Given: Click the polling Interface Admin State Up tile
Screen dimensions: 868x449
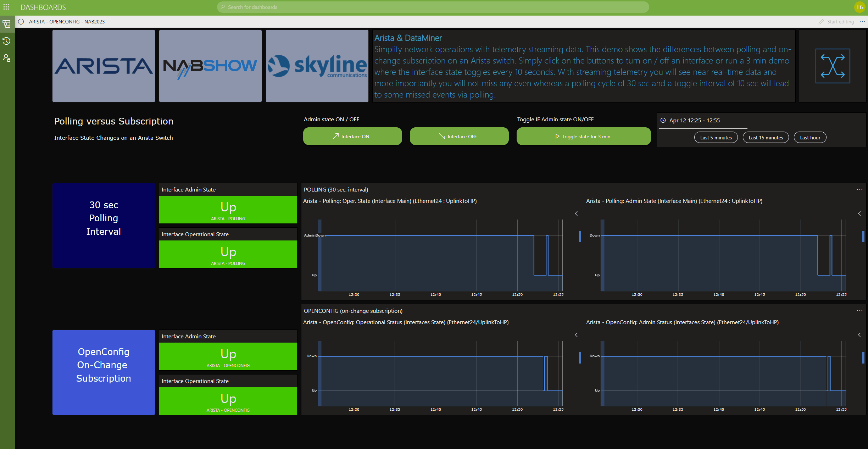Looking at the screenshot, I should pos(228,210).
